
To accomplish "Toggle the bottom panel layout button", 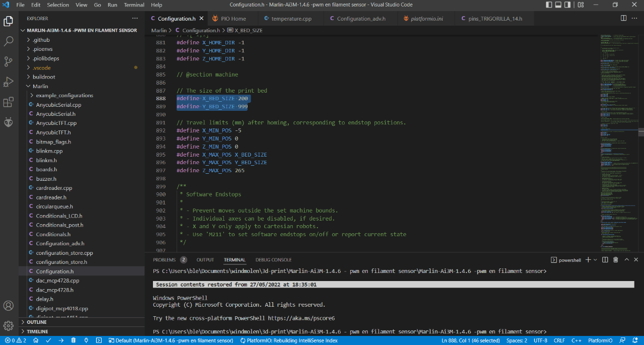I will coord(557,5).
